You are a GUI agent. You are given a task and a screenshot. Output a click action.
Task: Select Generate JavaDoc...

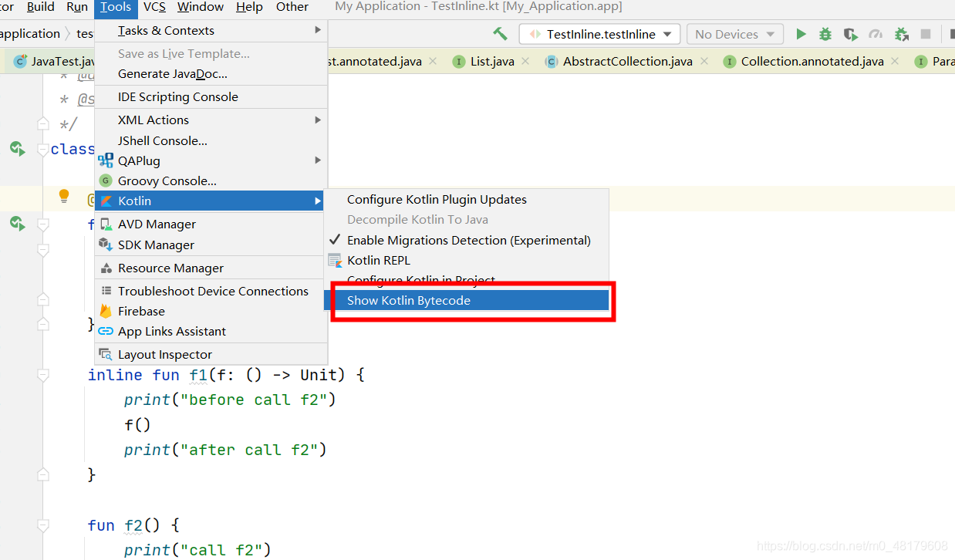coord(211,73)
